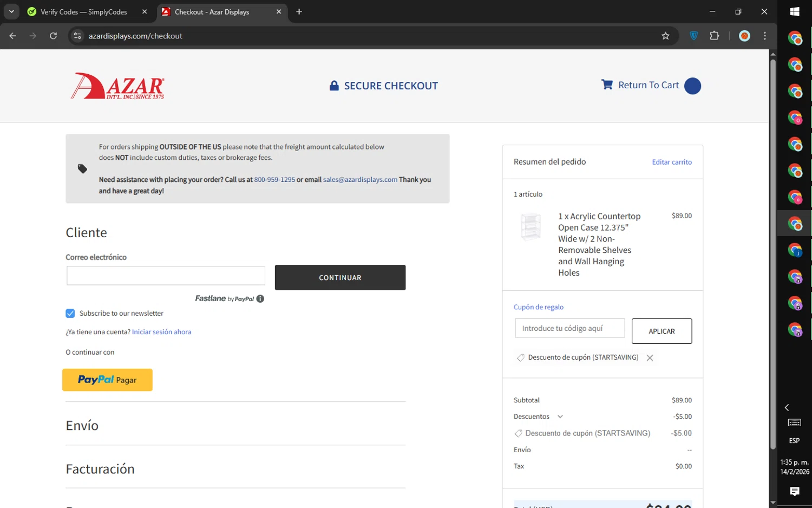Screen dimensions: 812x508
Task: Expand the taskbar hidden icons chevron
Action: [x=787, y=407]
